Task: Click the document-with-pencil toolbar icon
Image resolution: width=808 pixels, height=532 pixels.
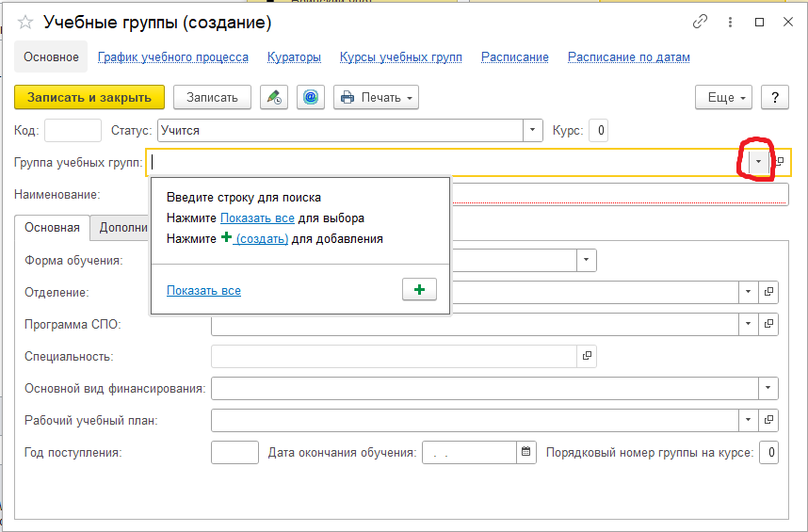Action: 274,97
